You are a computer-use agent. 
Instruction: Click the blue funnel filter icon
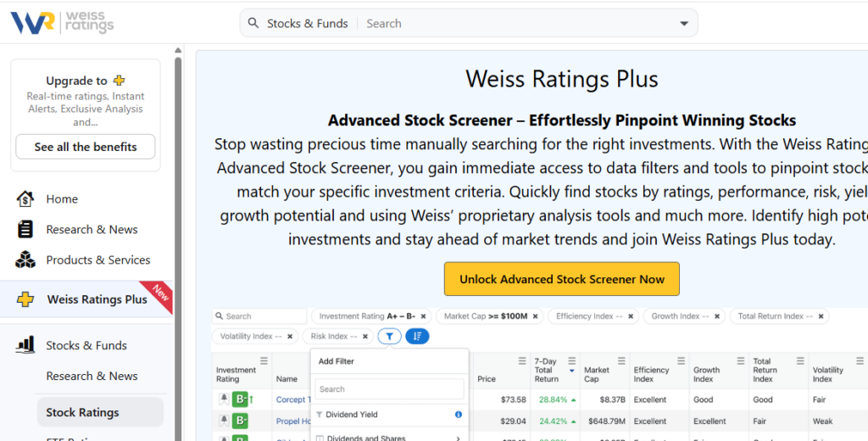click(389, 337)
